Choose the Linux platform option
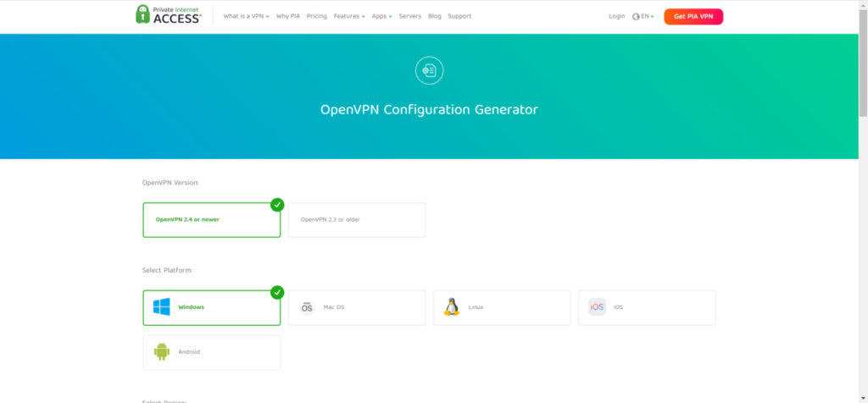868x403 pixels. click(502, 307)
